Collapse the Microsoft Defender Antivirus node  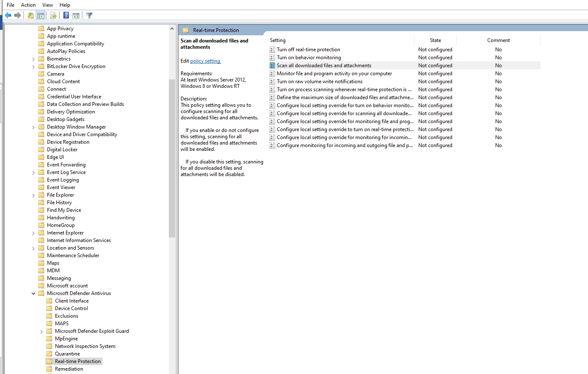(x=34, y=293)
